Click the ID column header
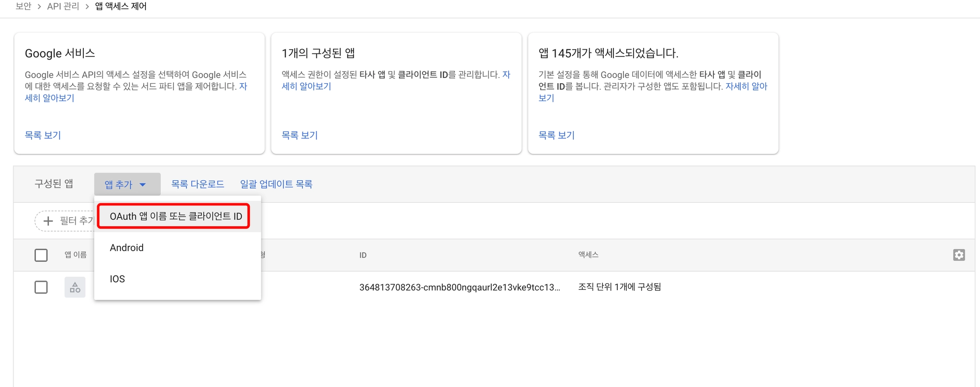 (x=363, y=255)
